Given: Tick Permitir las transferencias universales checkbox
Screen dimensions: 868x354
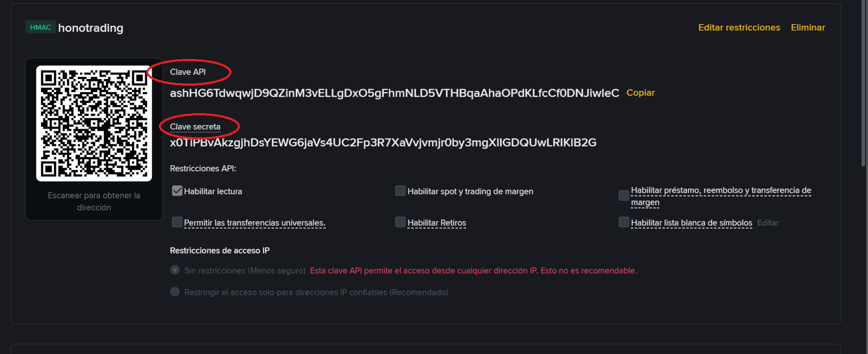Looking at the screenshot, I should click(x=177, y=222).
